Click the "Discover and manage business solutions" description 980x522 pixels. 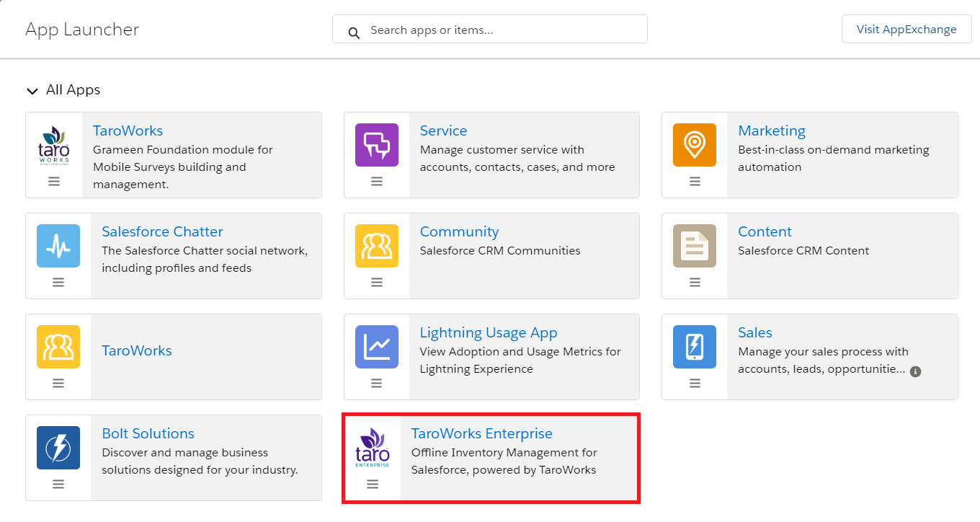(200, 461)
